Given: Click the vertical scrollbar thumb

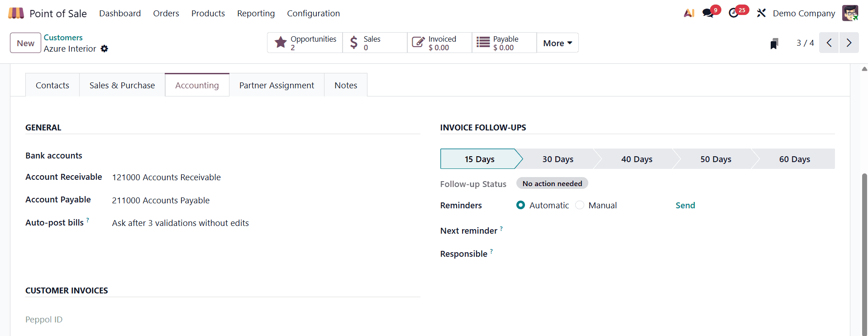Looking at the screenshot, I should (x=864, y=254).
